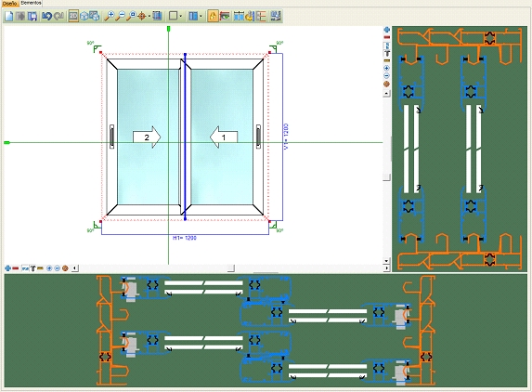Select the empty square shape tool
The image size is (532, 392).
pyautogui.click(x=173, y=16)
